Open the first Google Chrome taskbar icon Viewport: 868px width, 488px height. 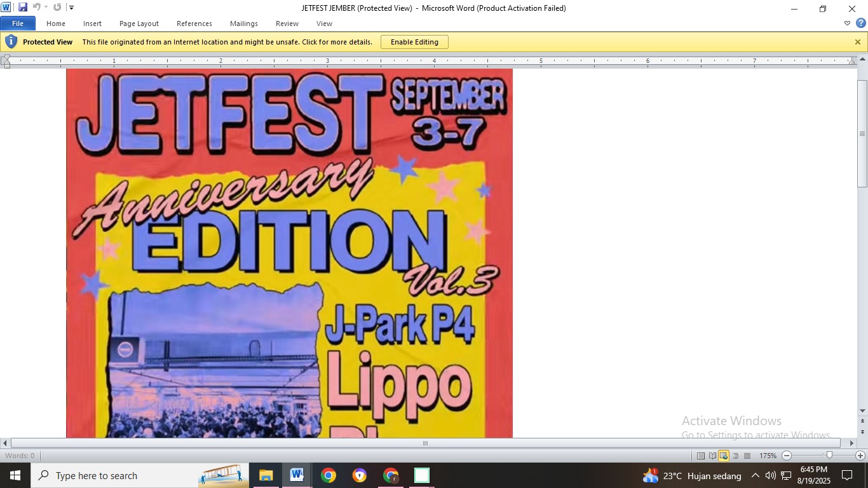(x=328, y=475)
